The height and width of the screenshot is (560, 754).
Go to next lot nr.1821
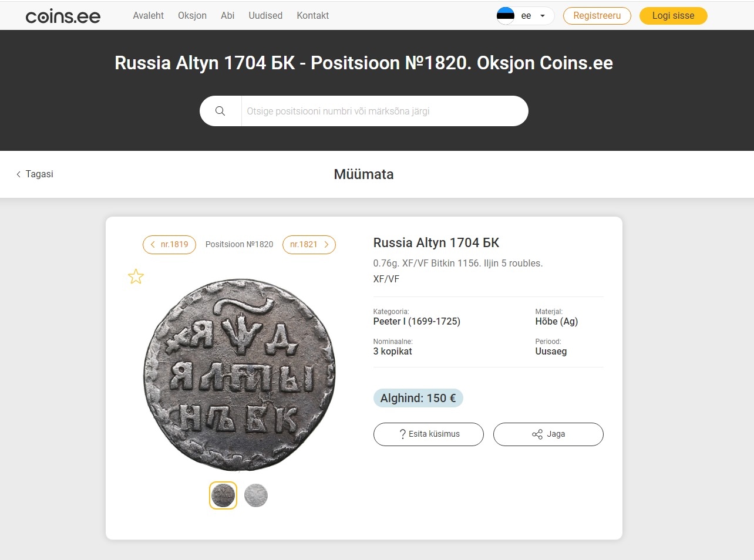tap(309, 245)
